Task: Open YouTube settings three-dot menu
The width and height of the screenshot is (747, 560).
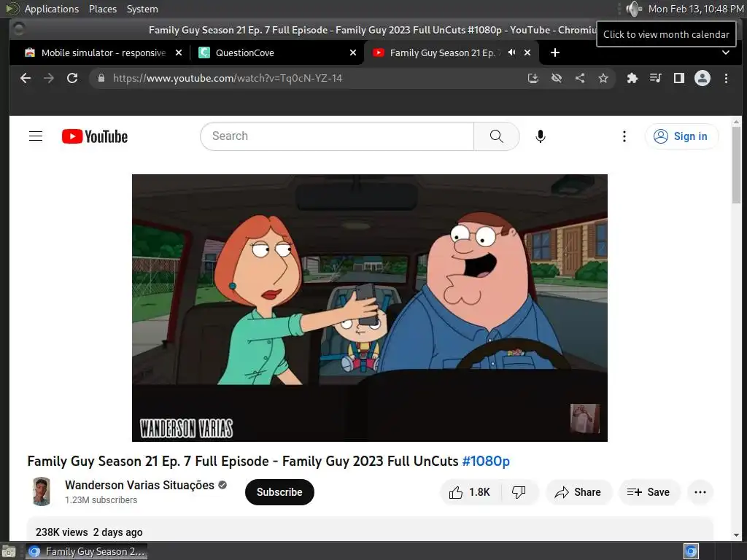Action: (x=624, y=136)
